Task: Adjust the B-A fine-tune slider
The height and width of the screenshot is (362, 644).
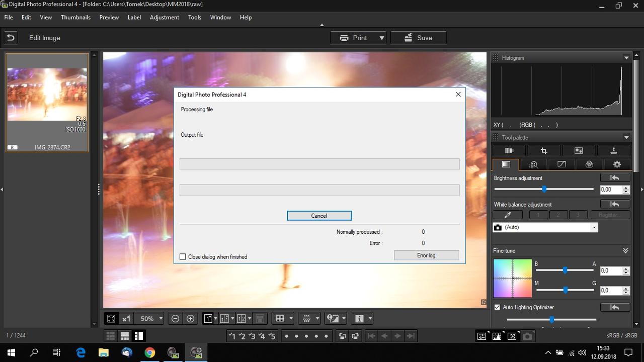Action: click(x=565, y=270)
